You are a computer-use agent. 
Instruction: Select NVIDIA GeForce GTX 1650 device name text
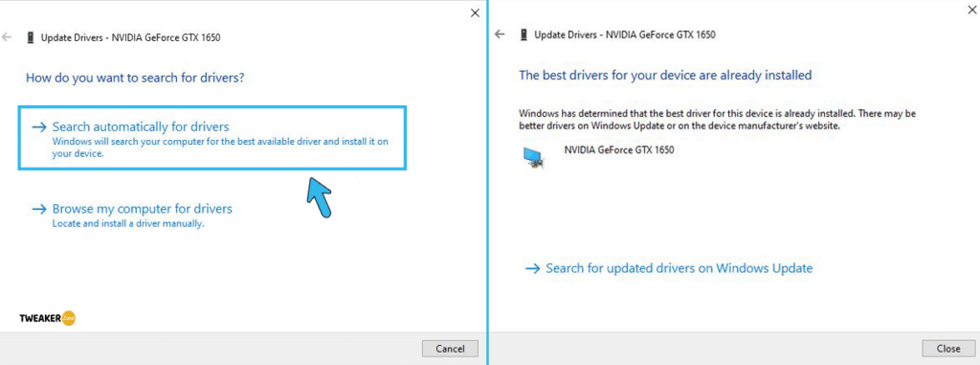(619, 150)
